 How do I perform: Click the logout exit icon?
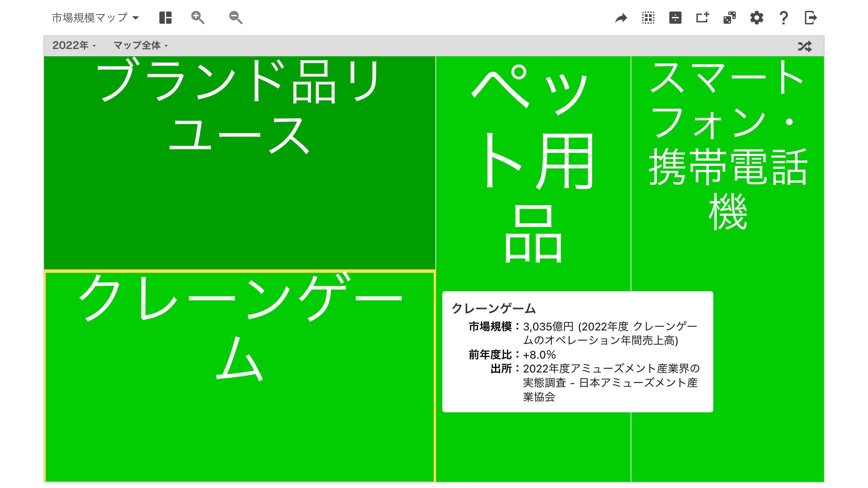811,18
